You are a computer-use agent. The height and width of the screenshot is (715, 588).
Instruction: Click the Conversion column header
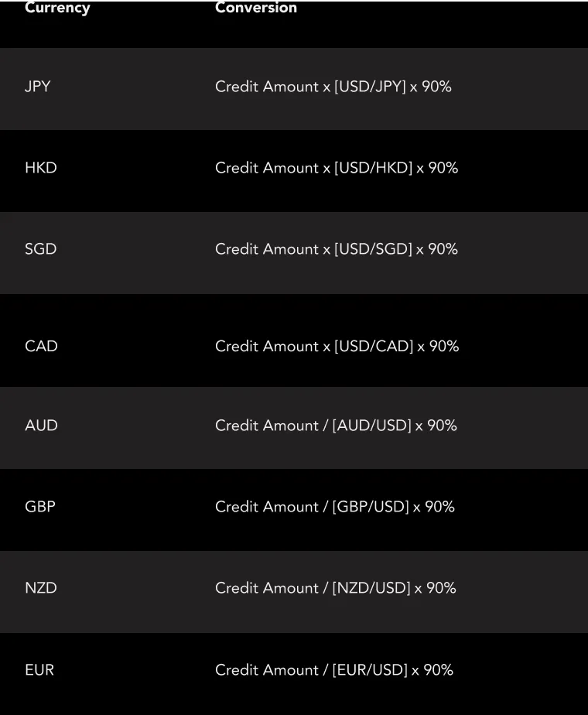[x=256, y=8]
